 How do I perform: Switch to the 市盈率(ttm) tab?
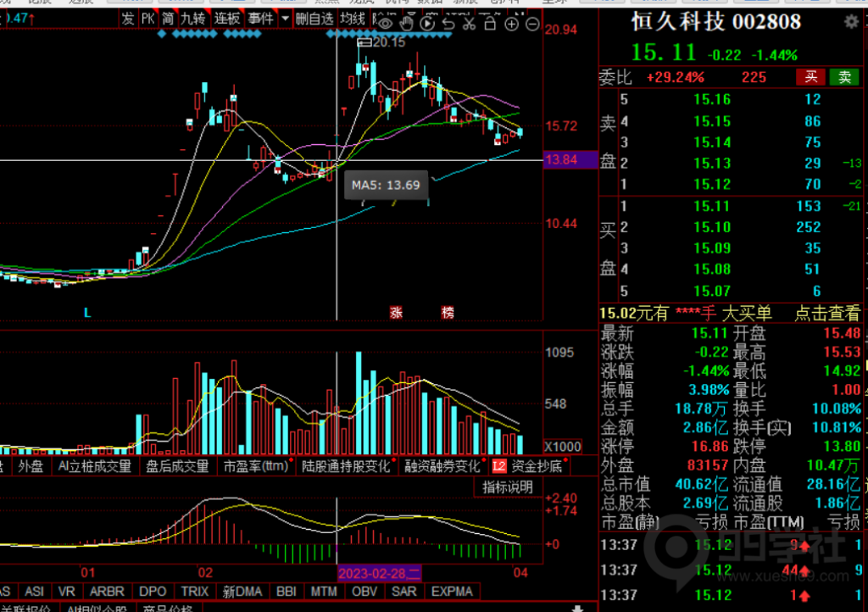click(255, 466)
